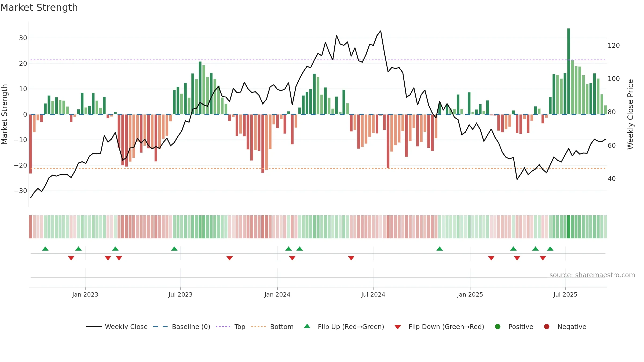This screenshot has height=362, width=644.
Task: Click the −30 left-axis tick label
Action: [21, 191]
